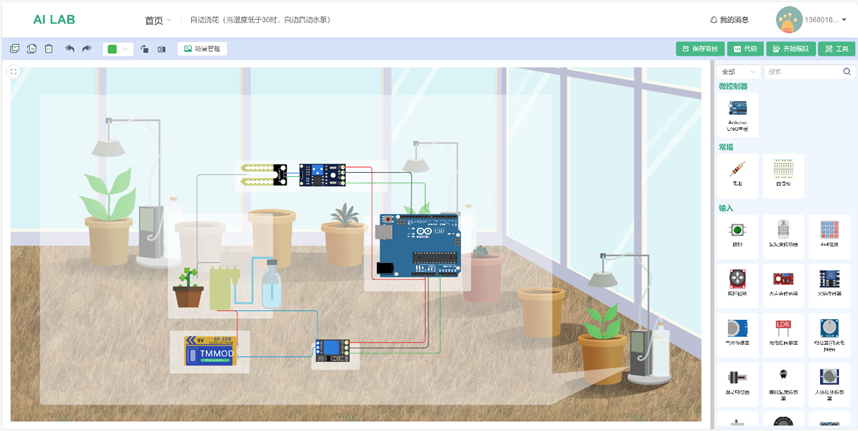
Task: Select the breadboard component in panel
Action: point(783,174)
